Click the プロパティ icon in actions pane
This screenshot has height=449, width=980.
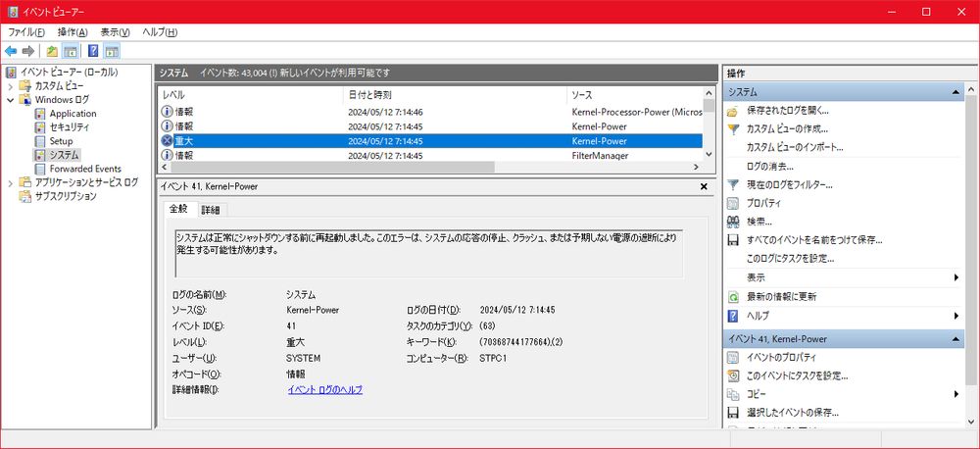coord(734,203)
